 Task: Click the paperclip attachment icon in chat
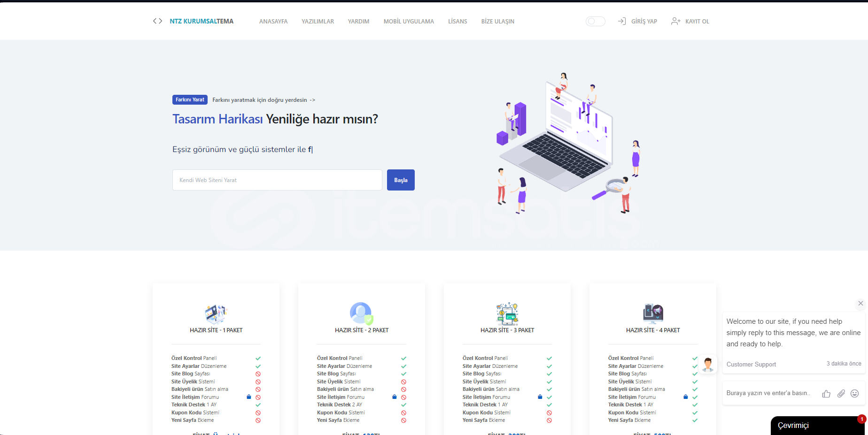click(841, 394)
